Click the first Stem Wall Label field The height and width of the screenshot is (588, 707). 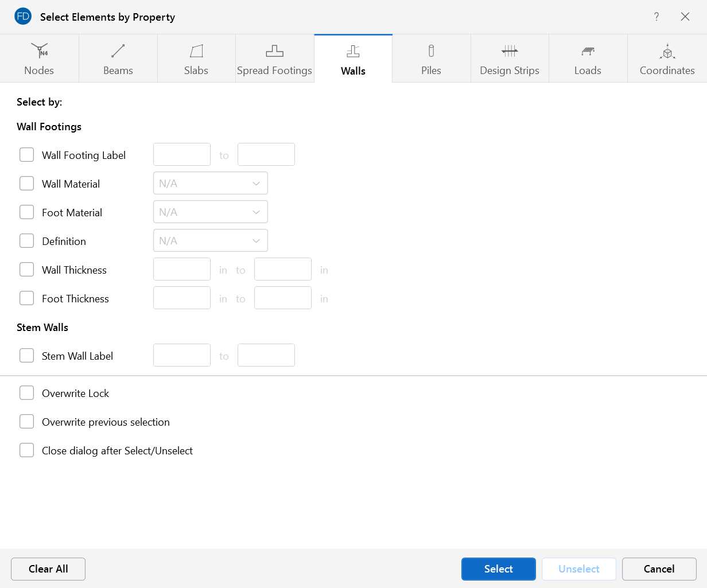182,356
